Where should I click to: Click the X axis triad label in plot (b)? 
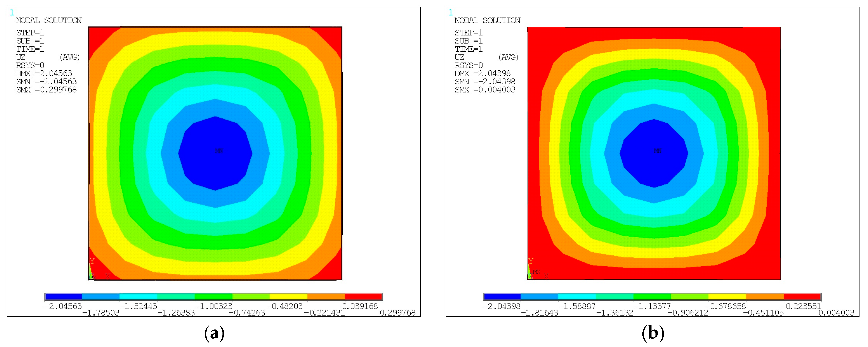point(546,276)
